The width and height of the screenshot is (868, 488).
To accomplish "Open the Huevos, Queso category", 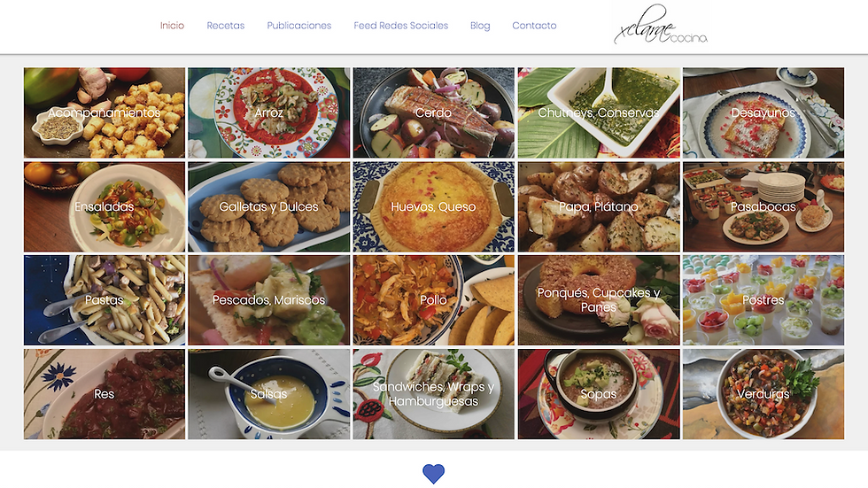I will click(x=433, y=207).
